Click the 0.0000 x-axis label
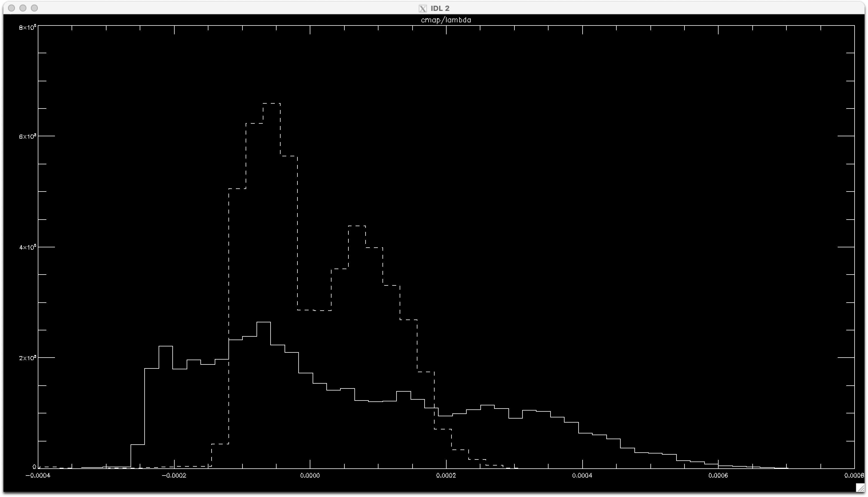Image resolution: width=868 pixels, height=497 pixels. pos(310,476)
